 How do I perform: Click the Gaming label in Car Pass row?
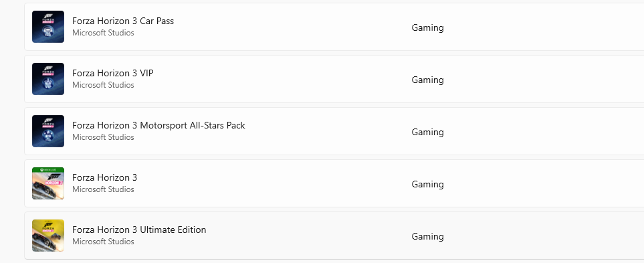[x=427, y=27]
